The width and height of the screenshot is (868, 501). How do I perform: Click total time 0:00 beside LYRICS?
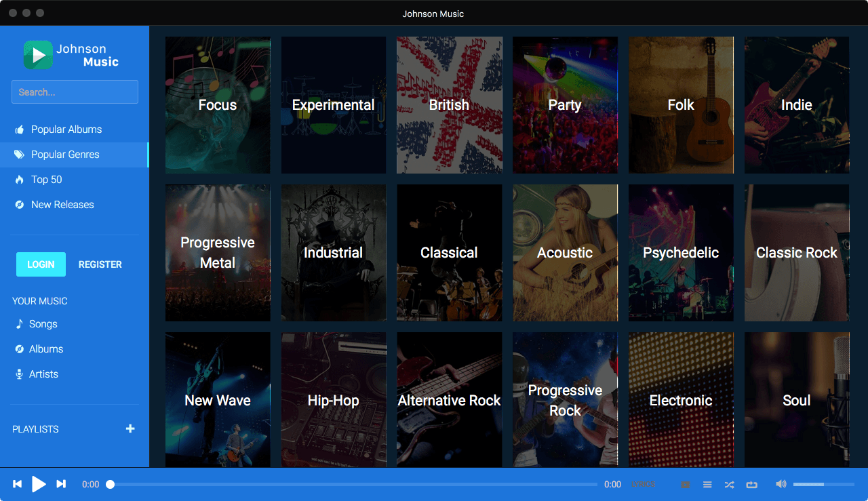click(x=612, y=485)
